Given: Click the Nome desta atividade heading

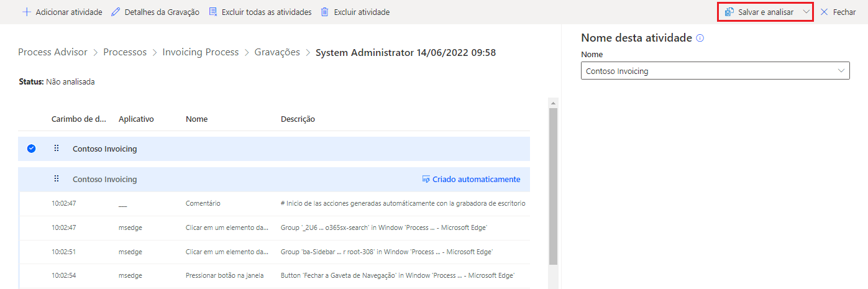Looking at the screenshot, I should point(636,38).
